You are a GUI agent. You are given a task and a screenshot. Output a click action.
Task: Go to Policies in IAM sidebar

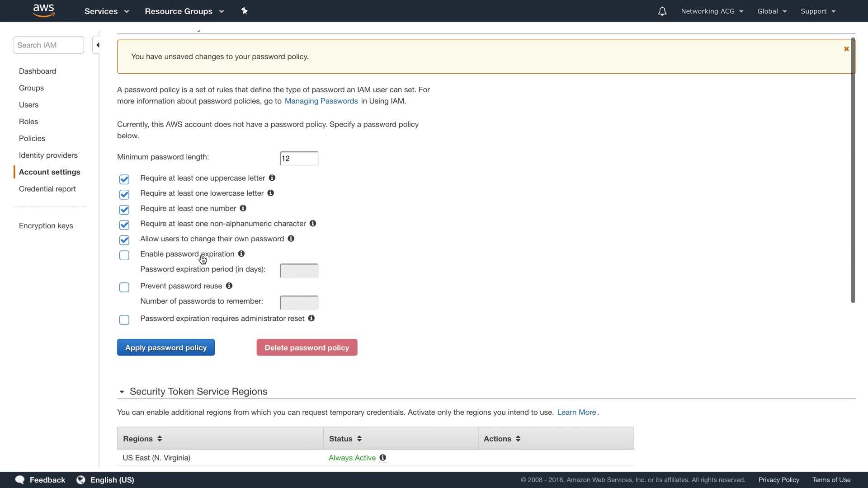click(x=32, y=138)
